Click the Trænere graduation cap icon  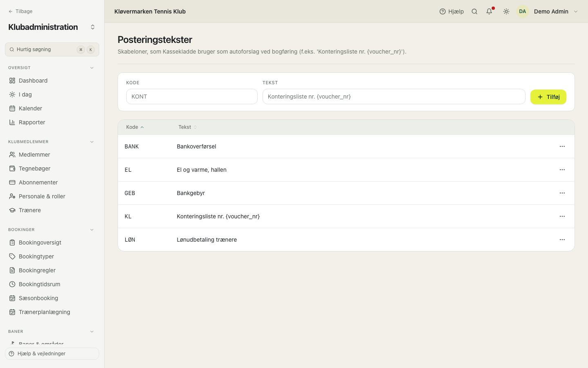click(x=12, y=210)
